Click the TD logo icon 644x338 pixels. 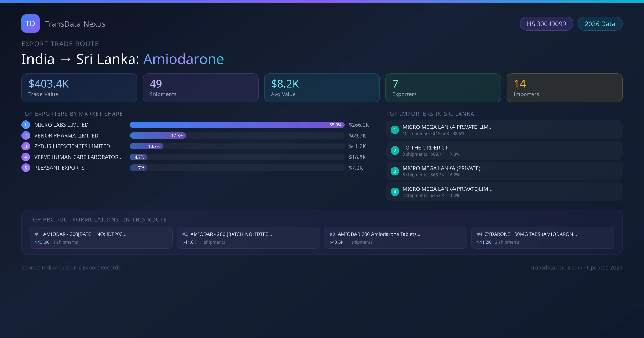coord(30,24)
